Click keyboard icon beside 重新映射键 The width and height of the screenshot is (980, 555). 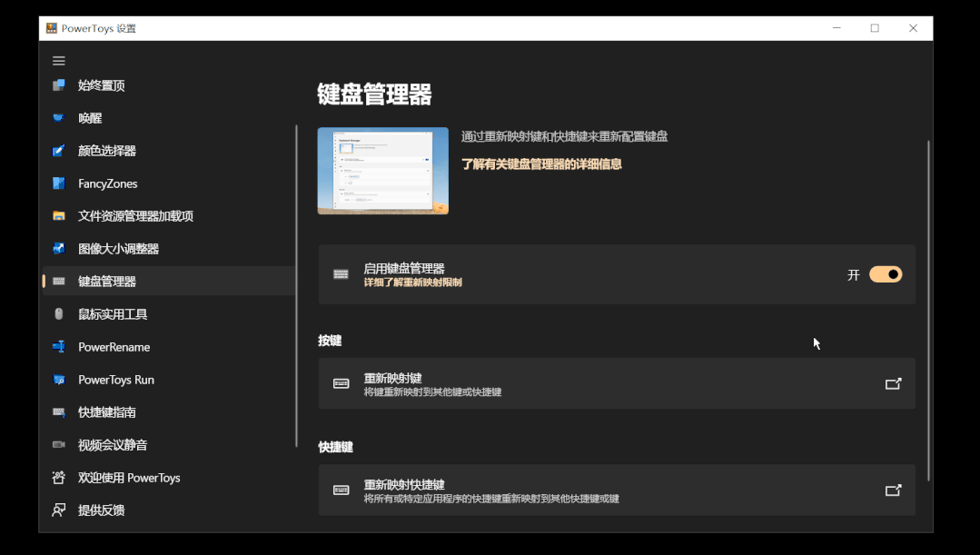(341, 383)
